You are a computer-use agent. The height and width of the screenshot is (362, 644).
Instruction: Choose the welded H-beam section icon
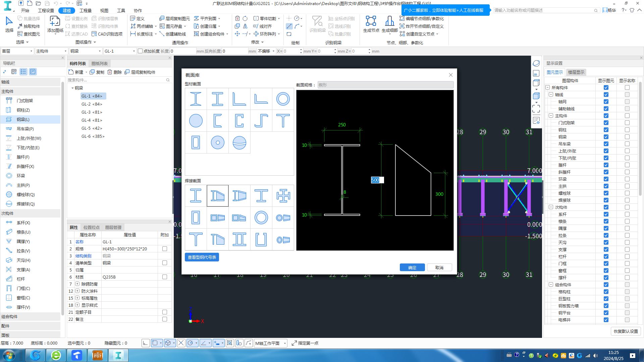point(196,196)
